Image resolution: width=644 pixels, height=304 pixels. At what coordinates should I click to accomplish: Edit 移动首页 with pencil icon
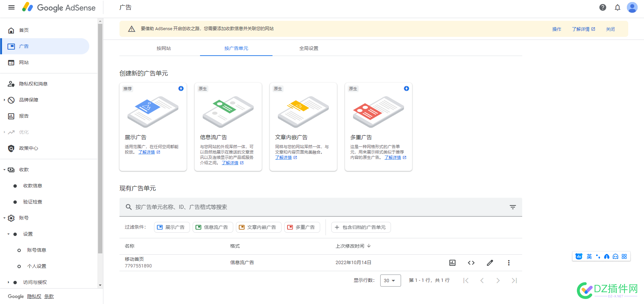tap(490, 263)
